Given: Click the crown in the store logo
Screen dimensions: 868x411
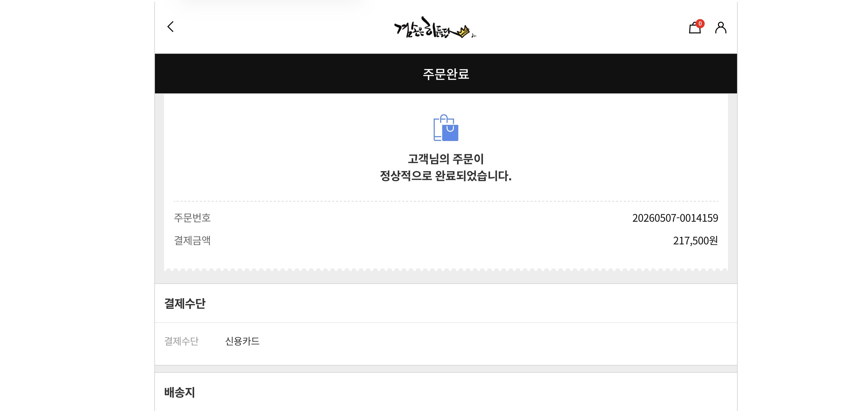Looking at the screenshot, I should (463, 31).
